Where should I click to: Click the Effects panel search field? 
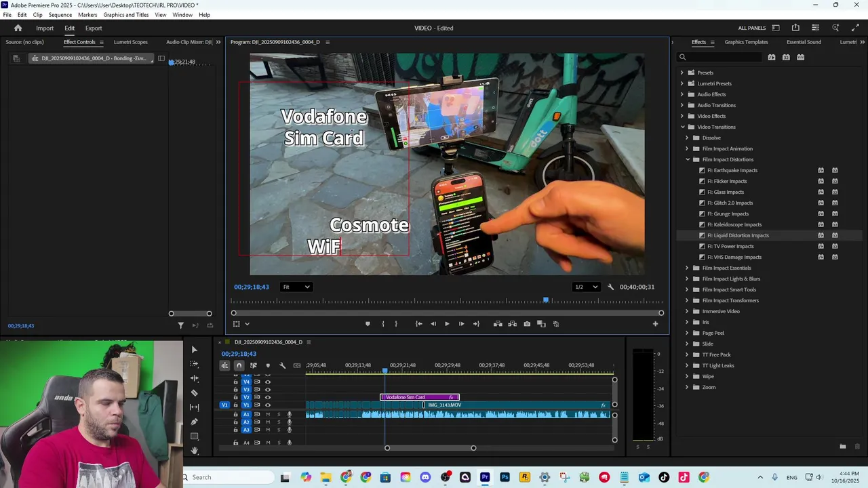click(x=720, y=57)
